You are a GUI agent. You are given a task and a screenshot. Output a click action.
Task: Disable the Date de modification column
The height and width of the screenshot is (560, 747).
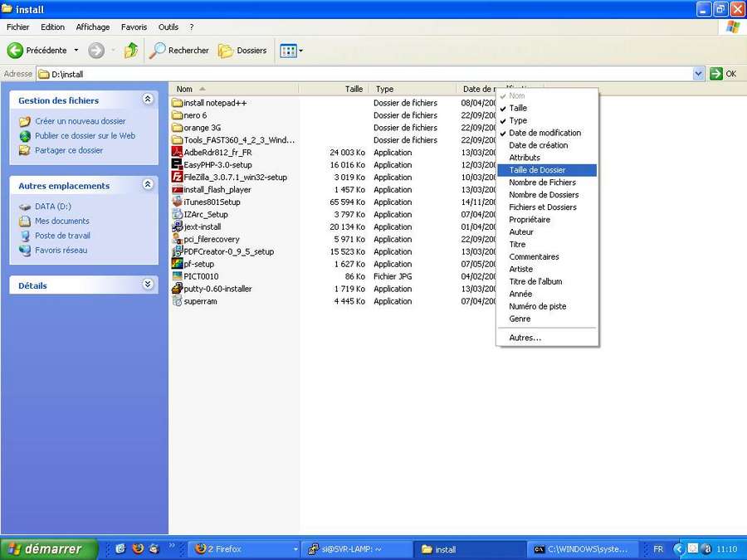click(x=544, y=133)
